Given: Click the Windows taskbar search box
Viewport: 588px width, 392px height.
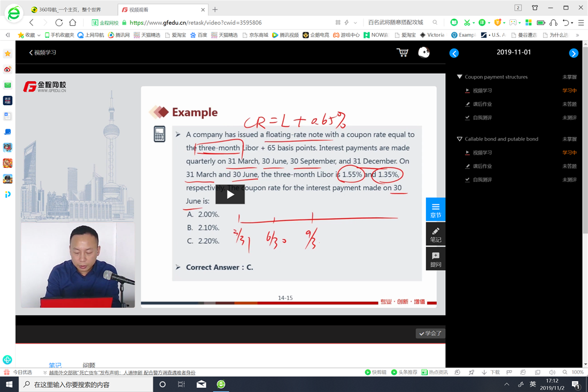Looking at the screenshot, I should (x=86, y=385).
